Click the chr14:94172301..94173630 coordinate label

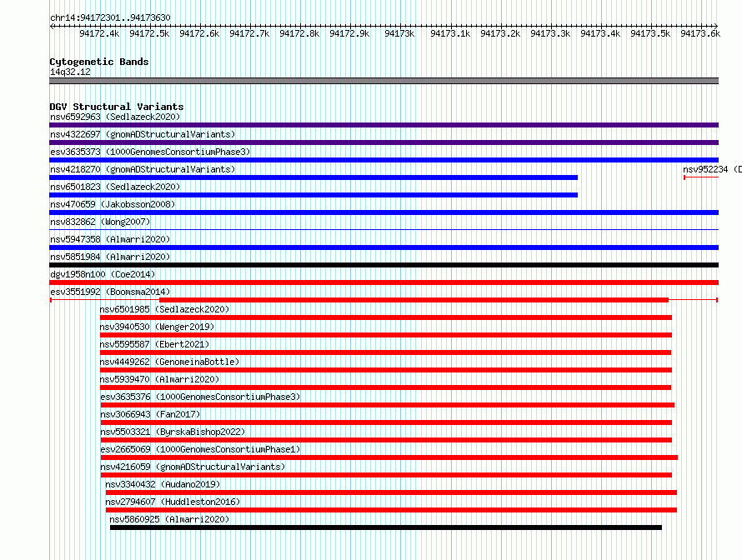click(x=110, y=17)
